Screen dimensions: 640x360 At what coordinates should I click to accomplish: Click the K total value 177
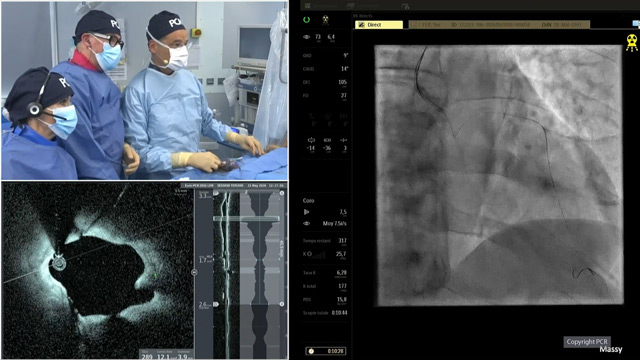point(342,286)
